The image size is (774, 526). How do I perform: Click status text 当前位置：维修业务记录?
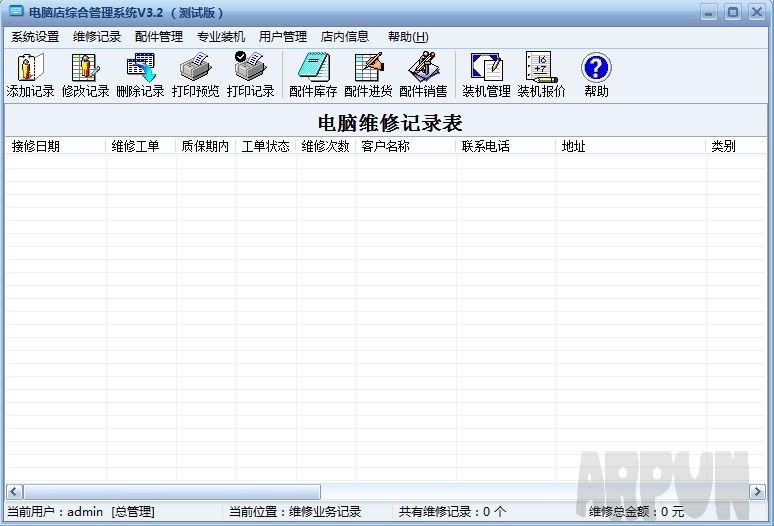point(295,512)
